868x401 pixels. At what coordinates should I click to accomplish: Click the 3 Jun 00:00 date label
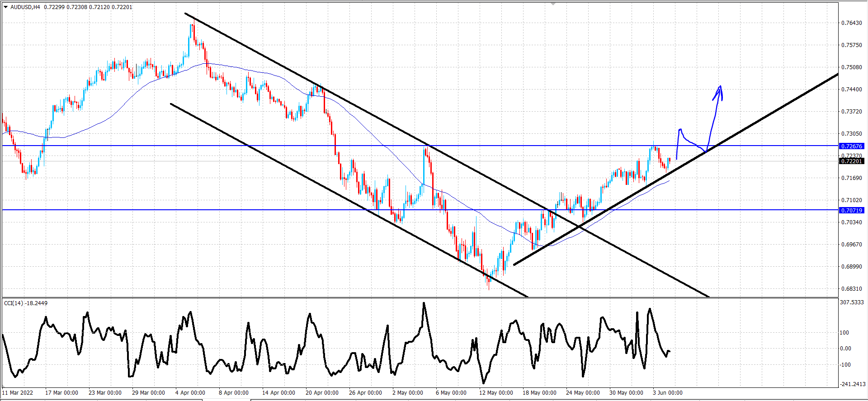point(668,392)
